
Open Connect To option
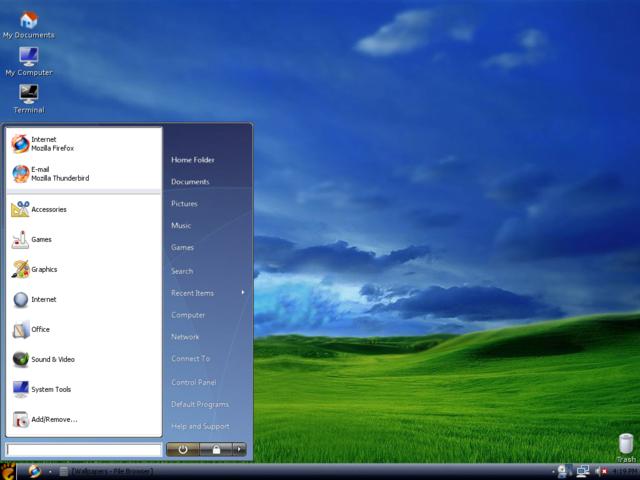191,358
